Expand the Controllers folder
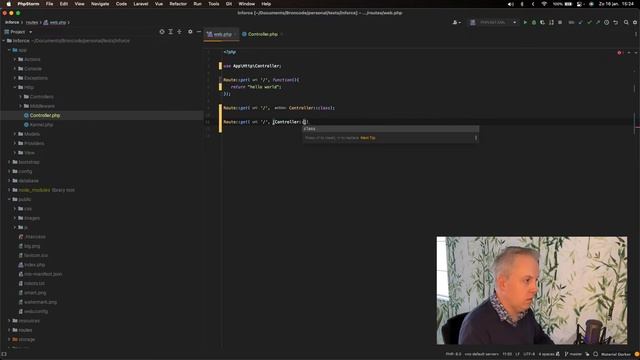Screen dimensions: 640x360 [x=21, y=97]
